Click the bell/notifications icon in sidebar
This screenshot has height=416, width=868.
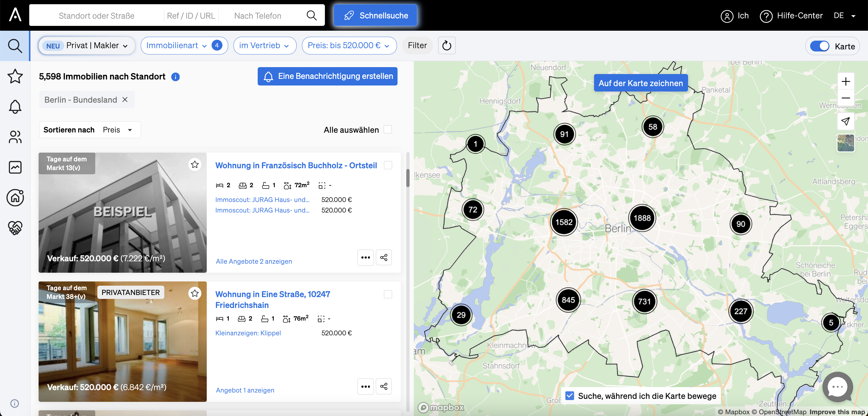(15, 106)
